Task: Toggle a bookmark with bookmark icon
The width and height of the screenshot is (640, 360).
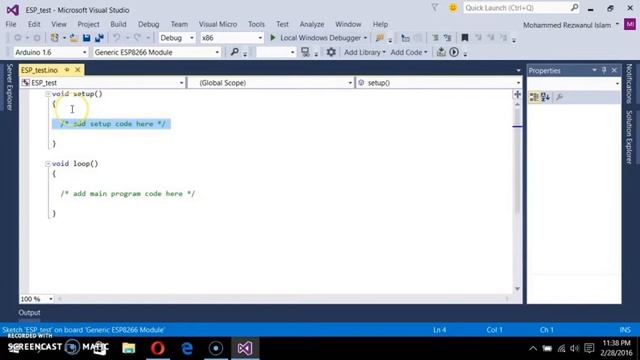Action: (x=464, y=38)
